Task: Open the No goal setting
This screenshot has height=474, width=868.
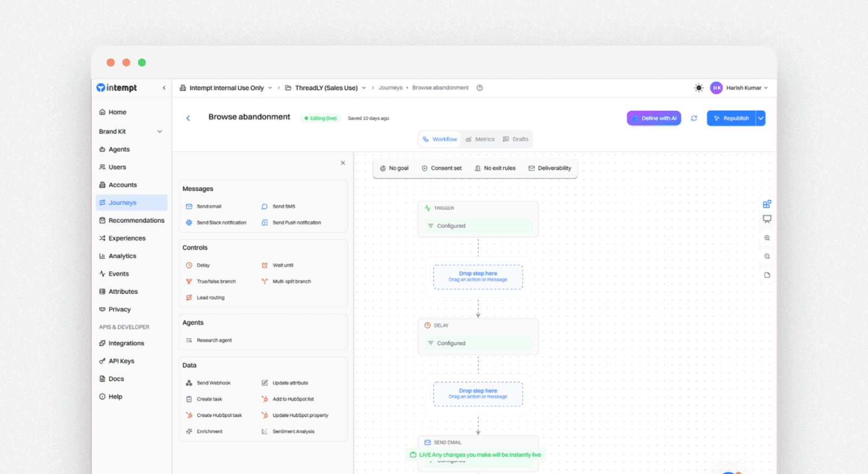Action: (x=394, y=168)
